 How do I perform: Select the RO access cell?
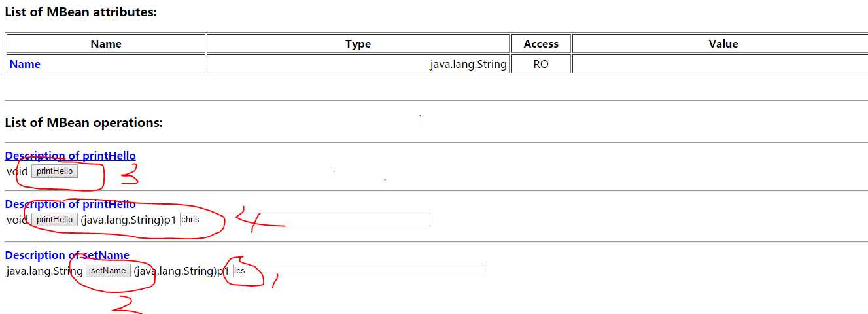coord(541,64)
